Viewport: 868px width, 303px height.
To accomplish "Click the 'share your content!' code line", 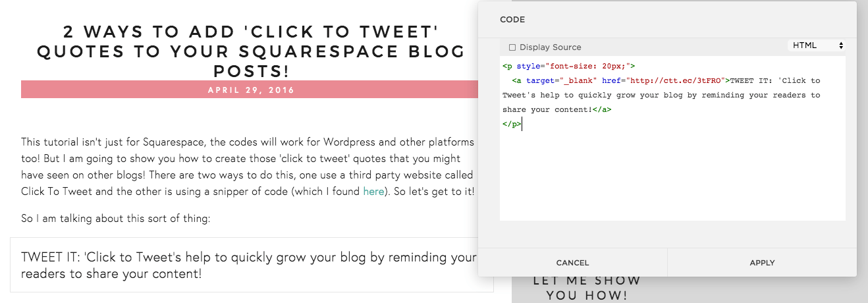I will click(x=556, y=109).
